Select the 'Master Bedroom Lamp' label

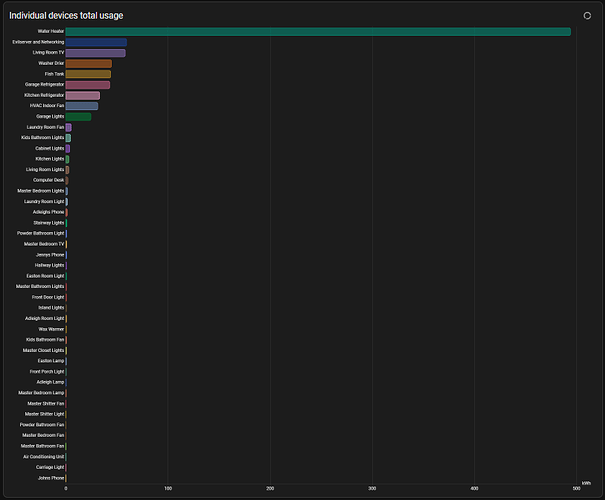tap(41, 393)
